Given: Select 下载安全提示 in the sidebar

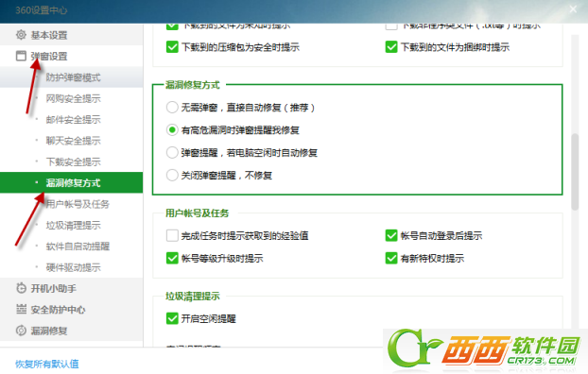Looking at the screenshot, I should 71,161.
